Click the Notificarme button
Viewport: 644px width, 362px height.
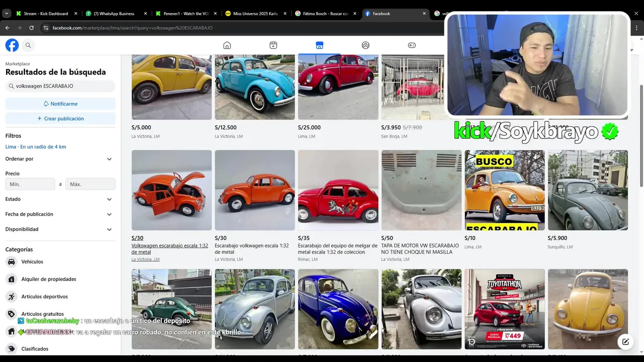(60, 104)
